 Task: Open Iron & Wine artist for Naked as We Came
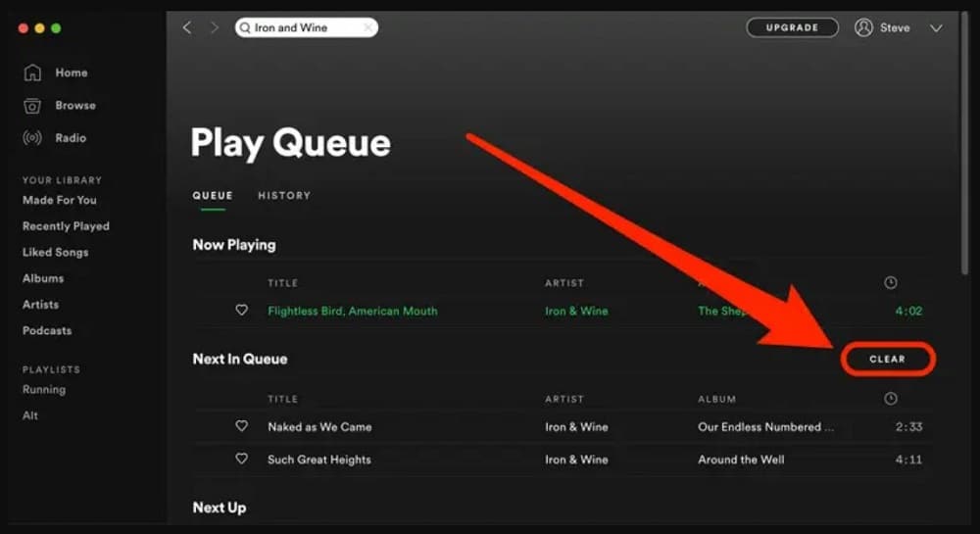tap(576, 427)
